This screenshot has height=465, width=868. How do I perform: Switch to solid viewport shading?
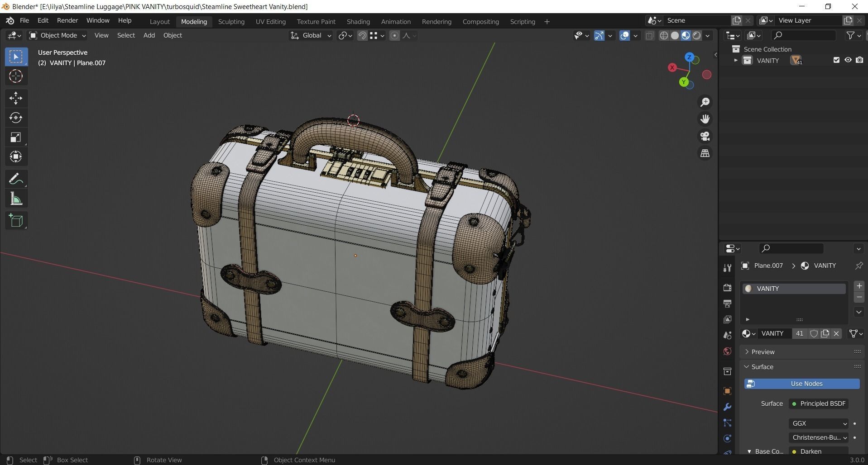pos(675,35)
